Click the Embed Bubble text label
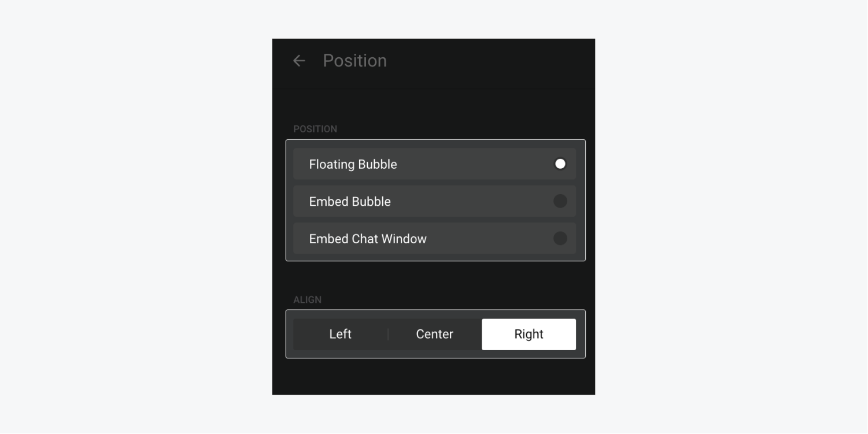Screen dimensions: 868x434 pyautogui.click(x=350, y=202)
